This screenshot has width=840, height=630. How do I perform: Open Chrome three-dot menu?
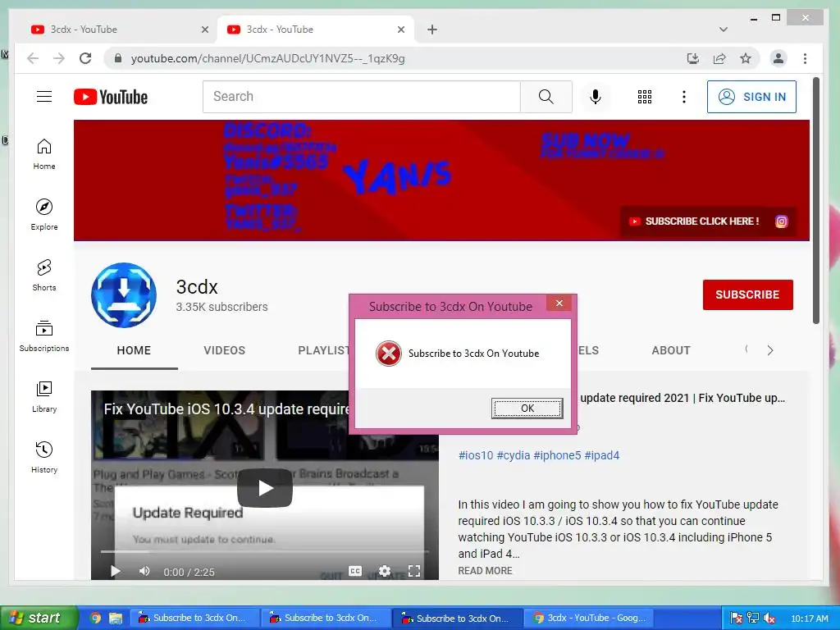point(805,58)
